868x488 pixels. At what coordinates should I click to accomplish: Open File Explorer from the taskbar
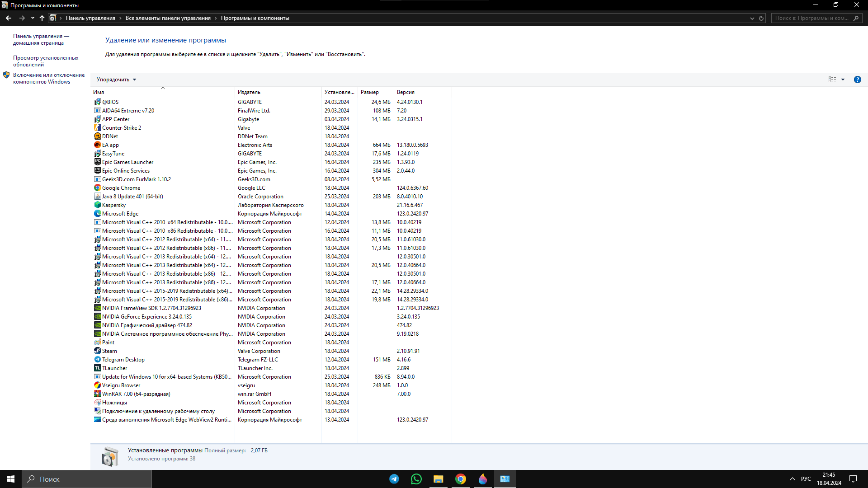pyautogui.click(x=439, y=479)
